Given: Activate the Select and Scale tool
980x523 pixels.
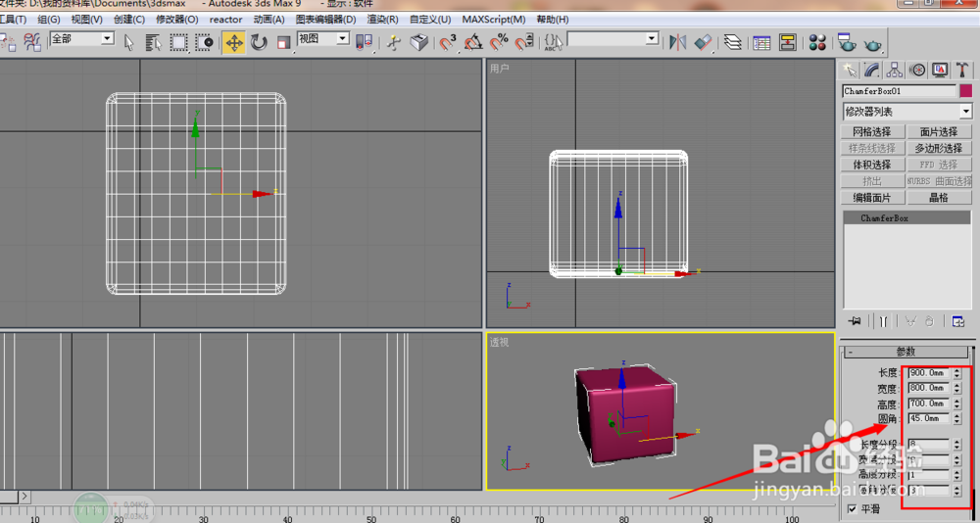Looking at the screenshot, I should pyautogui.click(x=284, y=42).
